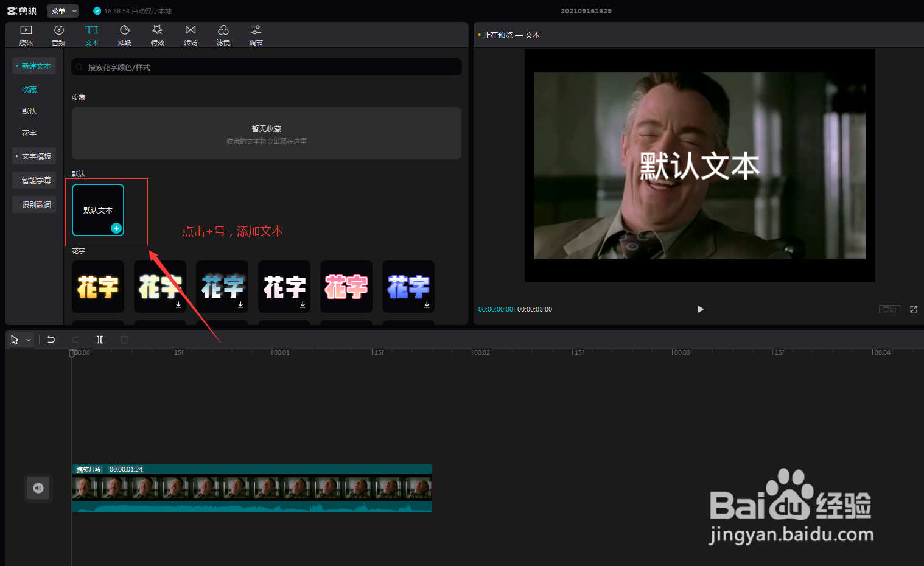Click the 默认文本 text in preview

click(x=700, y=166)
